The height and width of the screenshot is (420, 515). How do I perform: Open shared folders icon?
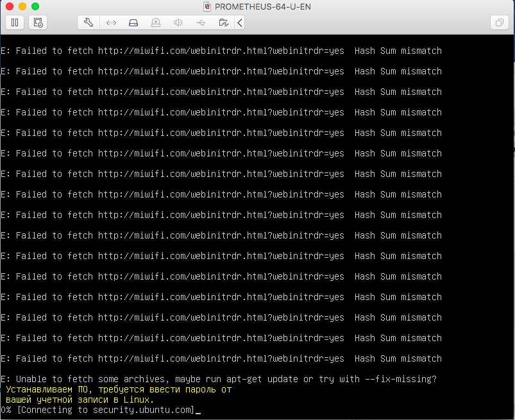(224, 22)
